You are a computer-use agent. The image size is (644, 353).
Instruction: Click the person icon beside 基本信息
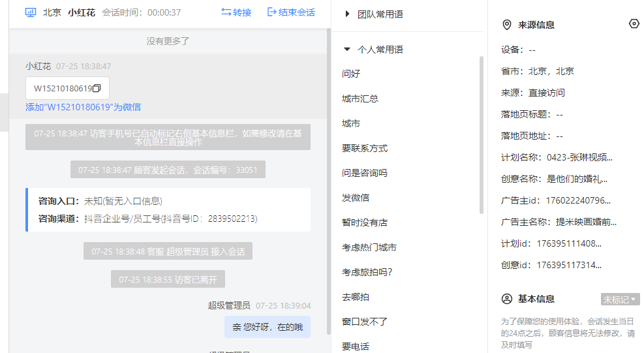(507, 299)
